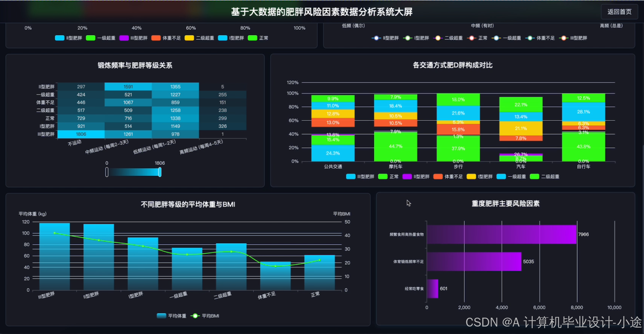The height and width of the screenshot is (334, 644).
Task: Click the 一级超重 average weight bar
Action: click(x=187, y=269)
